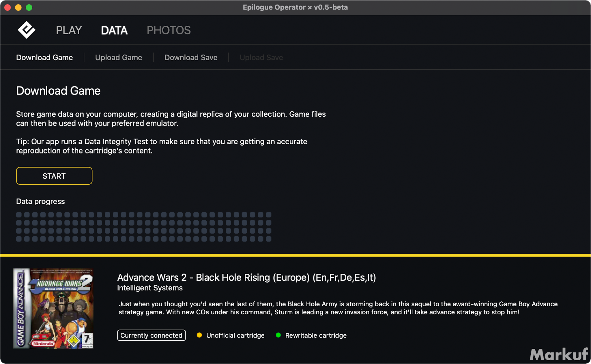Click the first data progress block
Image resolution: width=591 pixels, height=364 pixels.
[19, 215]
